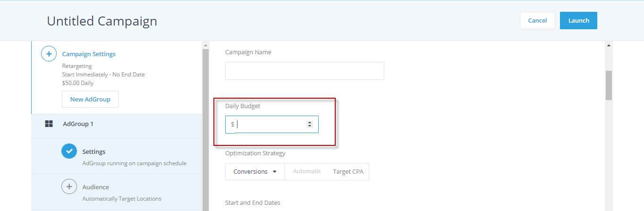644x211 pixels.
Task: Click the Audience plus circle icon
Action: 69,186
